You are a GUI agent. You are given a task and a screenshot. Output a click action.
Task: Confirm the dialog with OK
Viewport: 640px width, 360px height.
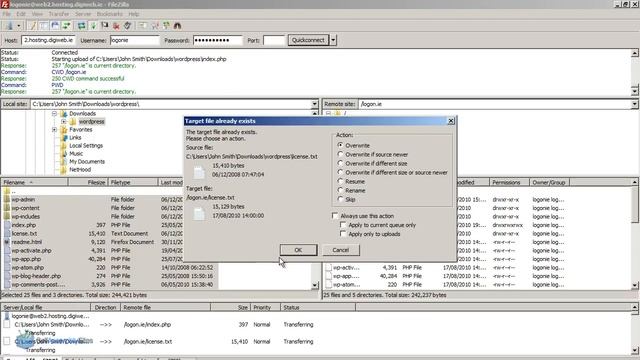pyautogui.click(x=298, y=250)
